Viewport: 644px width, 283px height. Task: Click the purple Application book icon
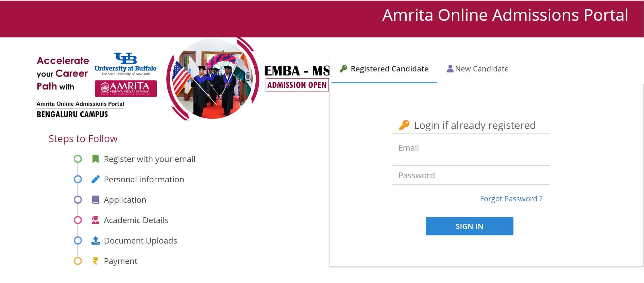pyautogui.click(x=96, y=200)
